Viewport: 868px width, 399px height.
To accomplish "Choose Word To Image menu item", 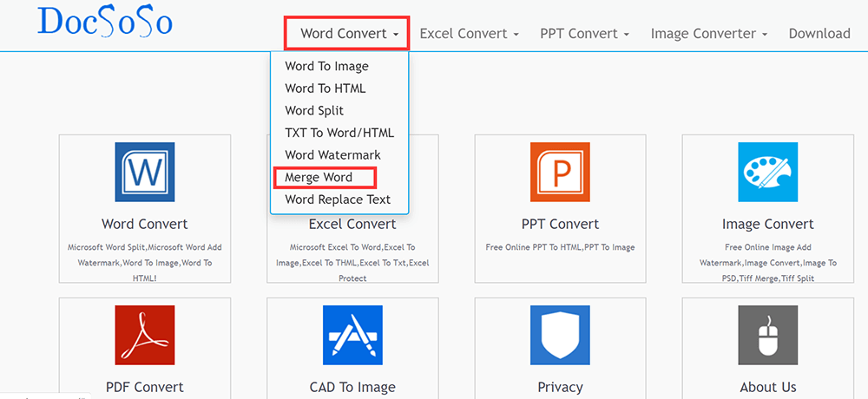I will 326,66.
